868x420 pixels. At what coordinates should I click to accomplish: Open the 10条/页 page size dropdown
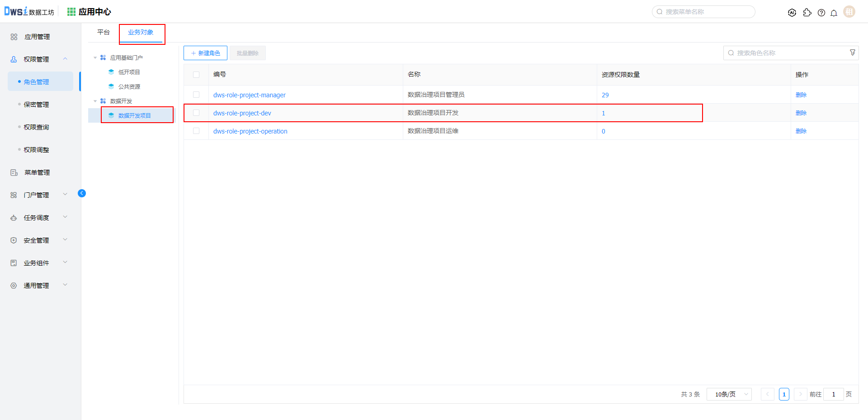pyautogui.click(x=729, y=394)
